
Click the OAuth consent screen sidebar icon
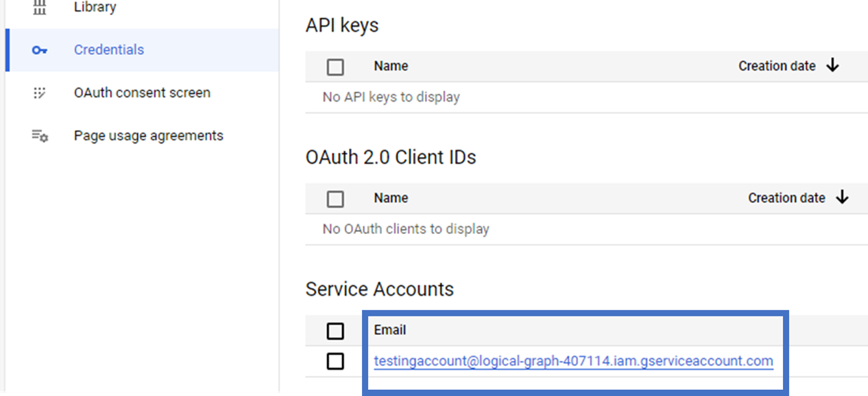(38, 93)
